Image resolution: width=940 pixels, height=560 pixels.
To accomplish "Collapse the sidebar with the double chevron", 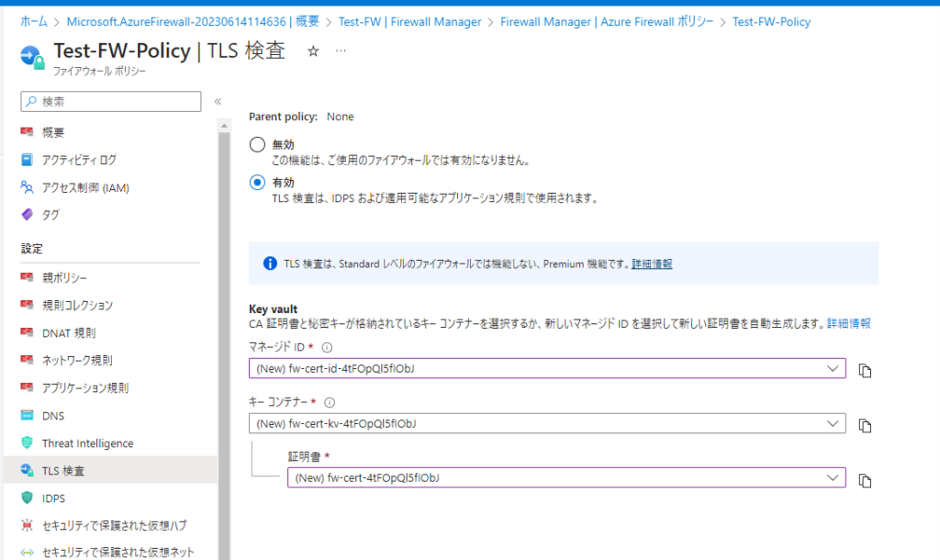I will (218, 102).
